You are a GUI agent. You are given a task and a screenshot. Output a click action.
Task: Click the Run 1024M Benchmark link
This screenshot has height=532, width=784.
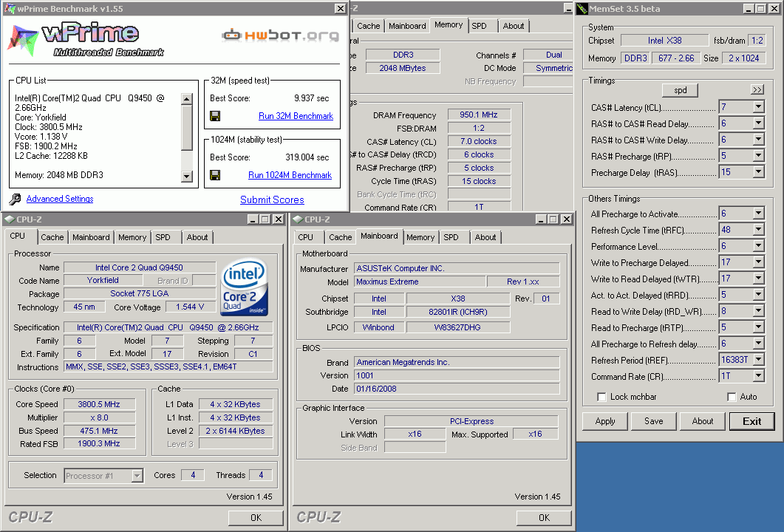pyautogui.click(x=290, y=175)
